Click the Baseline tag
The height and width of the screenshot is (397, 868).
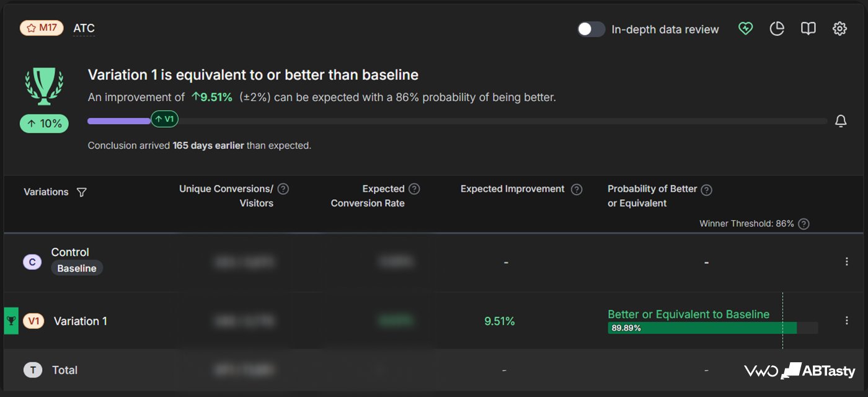pyautogui.click(x=77, y=269)
